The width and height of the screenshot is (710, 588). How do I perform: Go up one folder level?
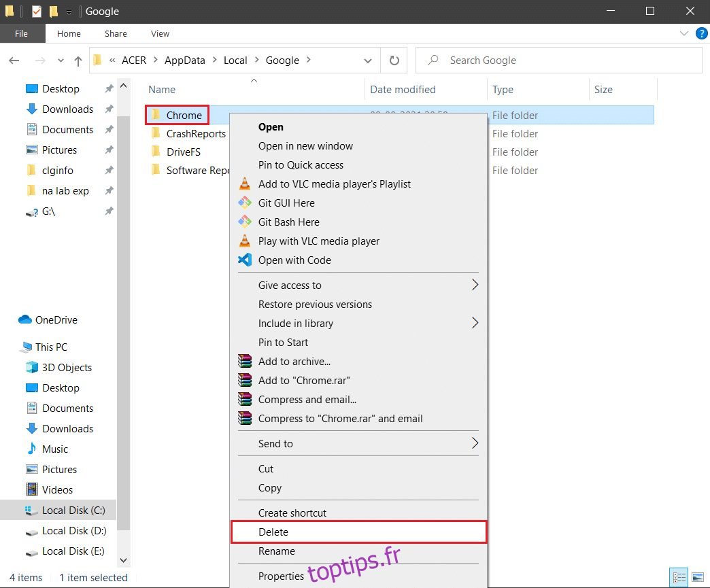pyautogui.click(x=78, y=60)
